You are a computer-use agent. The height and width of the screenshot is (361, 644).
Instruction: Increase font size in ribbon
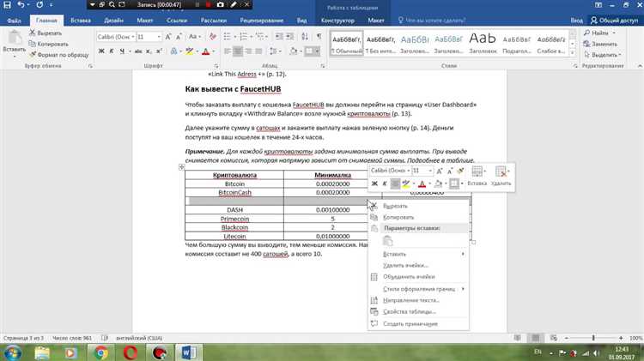click(168, 37)
